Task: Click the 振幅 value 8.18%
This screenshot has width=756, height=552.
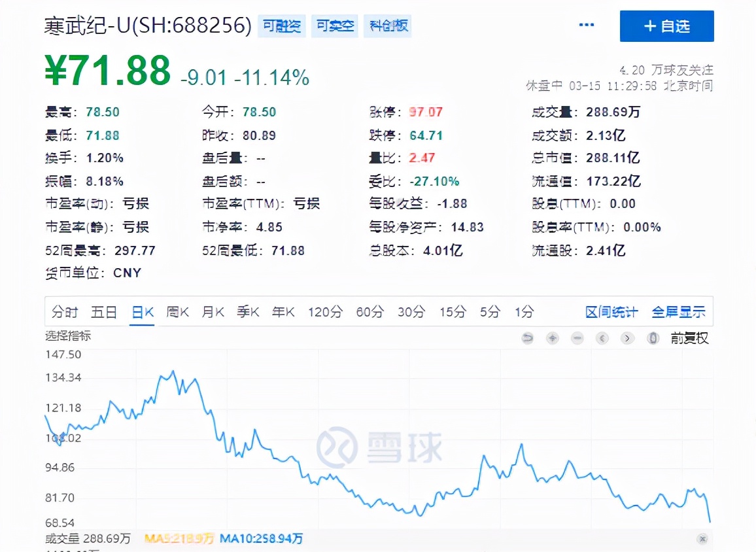Action: (x=105, y=181)
